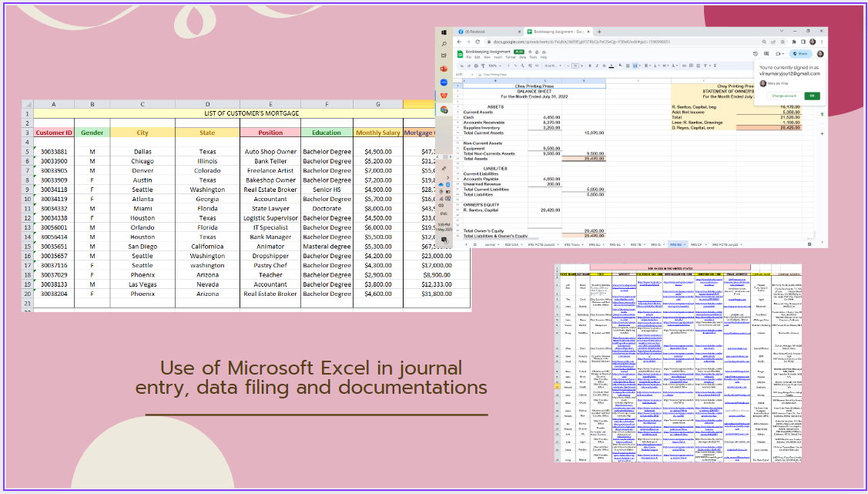Click the Chrome icon in the taskbar

coord(444,109)
